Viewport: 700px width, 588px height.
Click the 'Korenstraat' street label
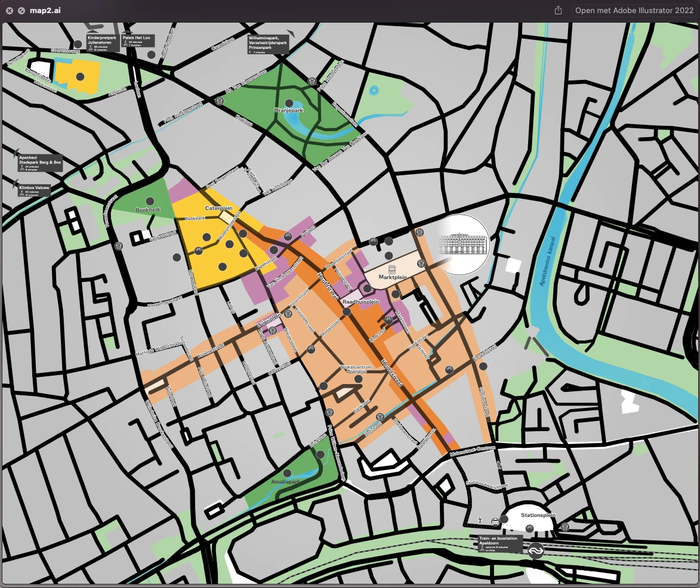299,298
